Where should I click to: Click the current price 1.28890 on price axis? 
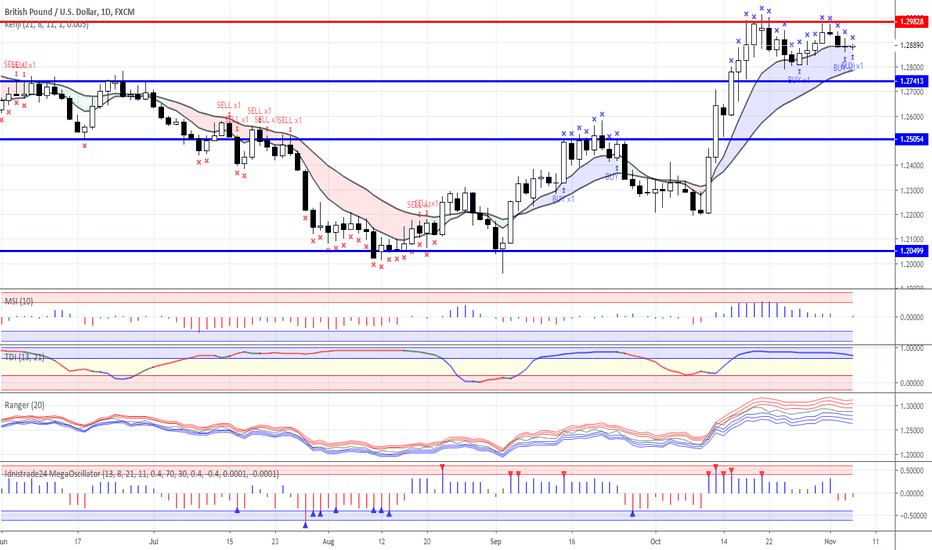(x=911, y=46)
